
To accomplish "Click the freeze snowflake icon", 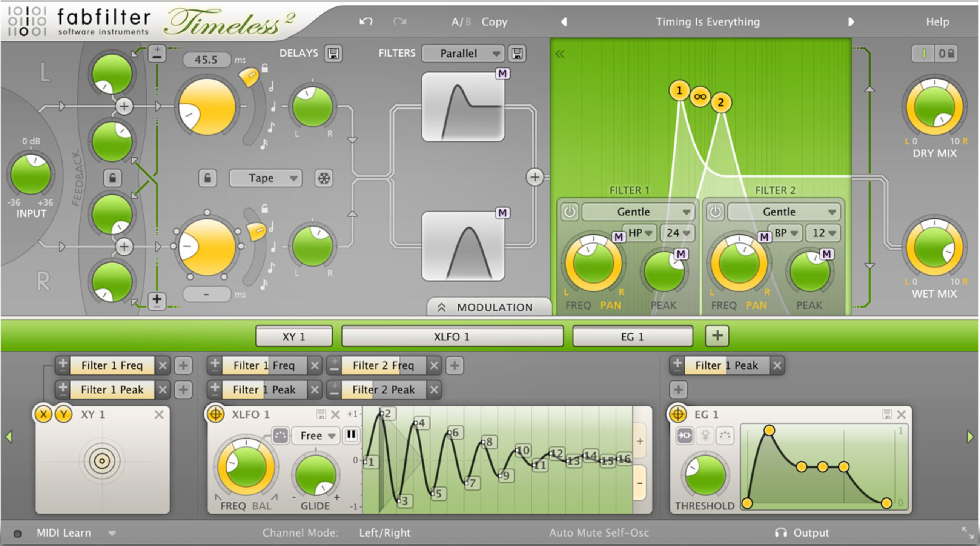I will tap(324, 178).
